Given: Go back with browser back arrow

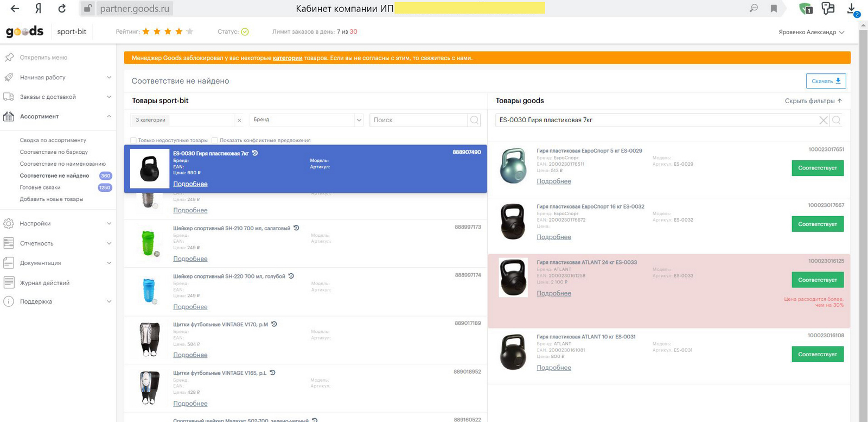Looking at the screenshot, I should tap(15, 9).
